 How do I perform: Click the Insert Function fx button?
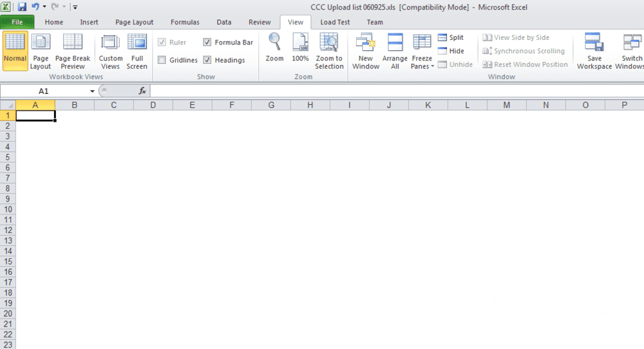point(142,91)
